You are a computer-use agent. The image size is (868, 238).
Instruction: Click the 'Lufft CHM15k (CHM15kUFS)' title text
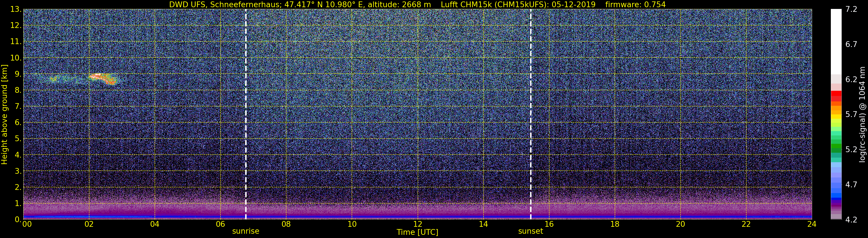click(495, 4)
